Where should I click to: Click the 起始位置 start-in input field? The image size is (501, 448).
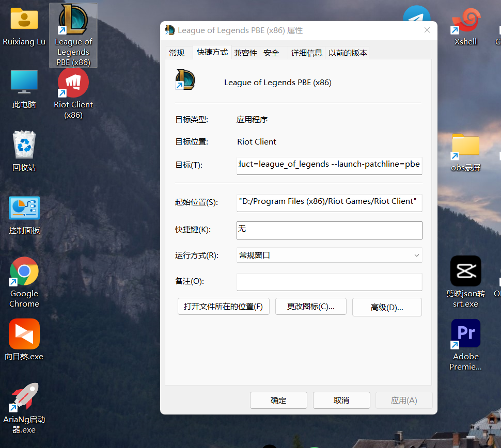(329, 203)
